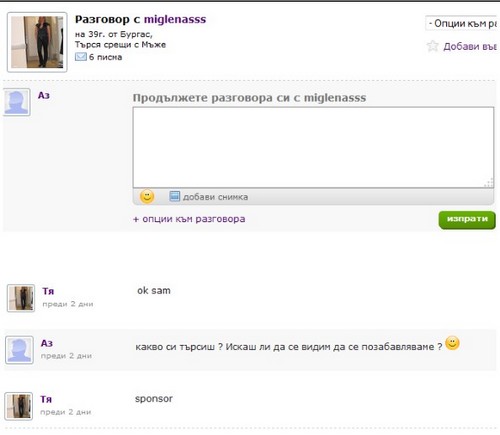Click the star icon to add favorite
The width and height of the screenshot is (500, 435).
click(x=432, y=46)
